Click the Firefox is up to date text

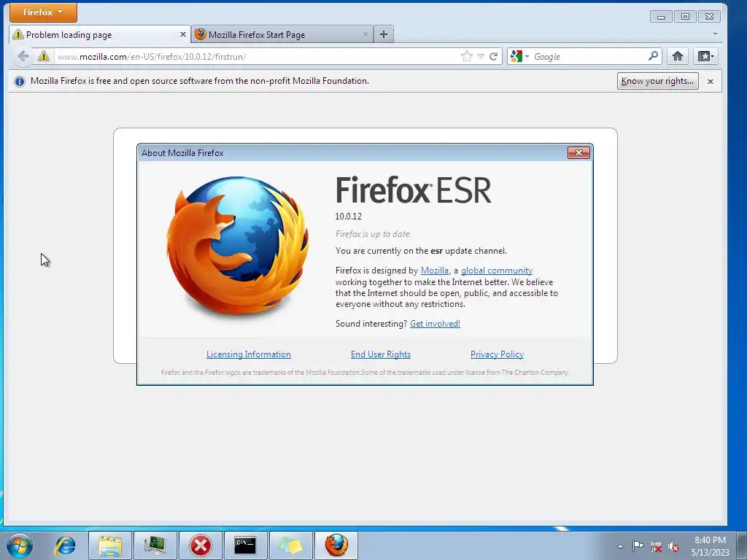(x=373, y=234)
